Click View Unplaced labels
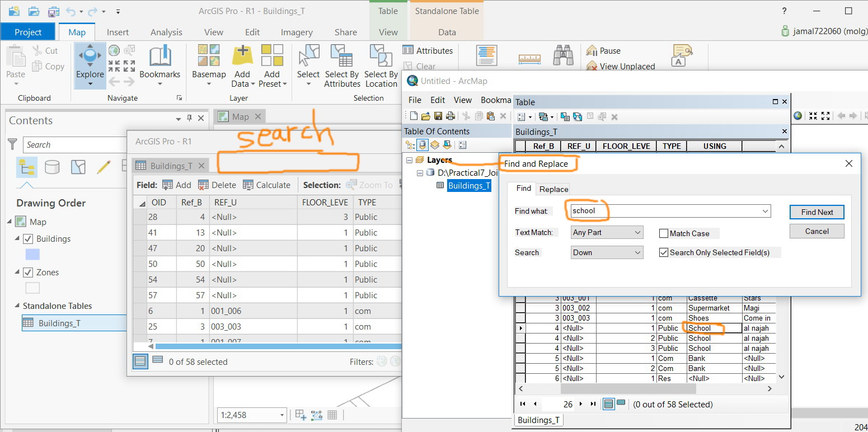The image size is (868, 432). tap(620, 66)
